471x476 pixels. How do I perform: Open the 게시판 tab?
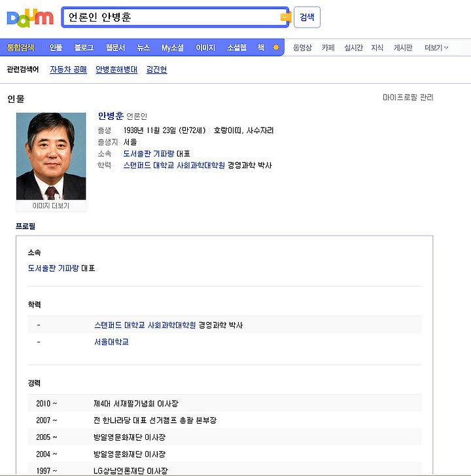[403, 48]
